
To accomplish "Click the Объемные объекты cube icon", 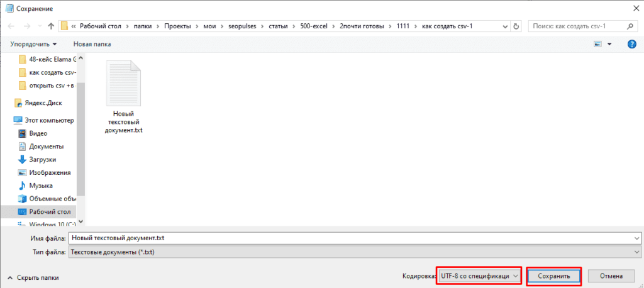I will (x=23, y=199).
